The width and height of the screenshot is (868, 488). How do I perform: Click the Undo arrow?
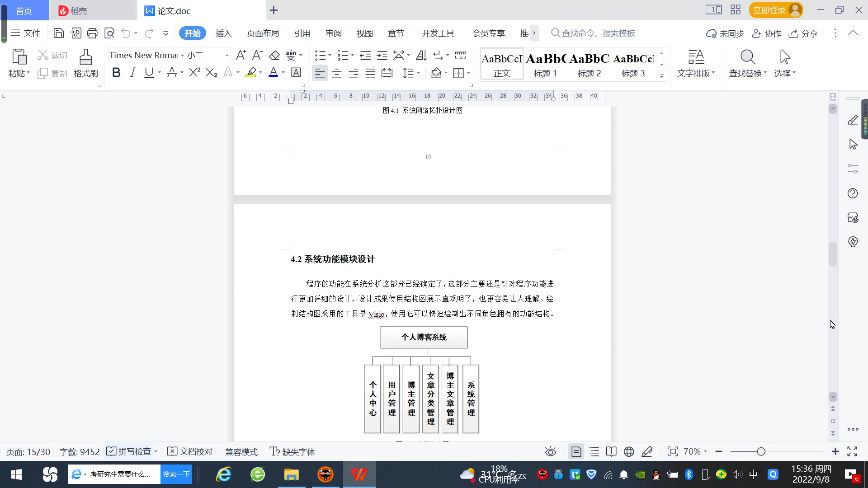click(126, 33)
